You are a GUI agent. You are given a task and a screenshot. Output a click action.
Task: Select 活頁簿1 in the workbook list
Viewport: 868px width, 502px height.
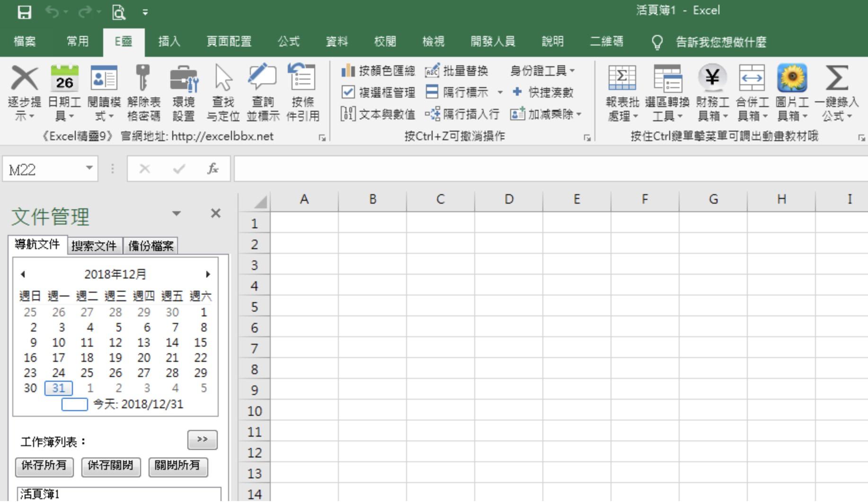[40, 494]
